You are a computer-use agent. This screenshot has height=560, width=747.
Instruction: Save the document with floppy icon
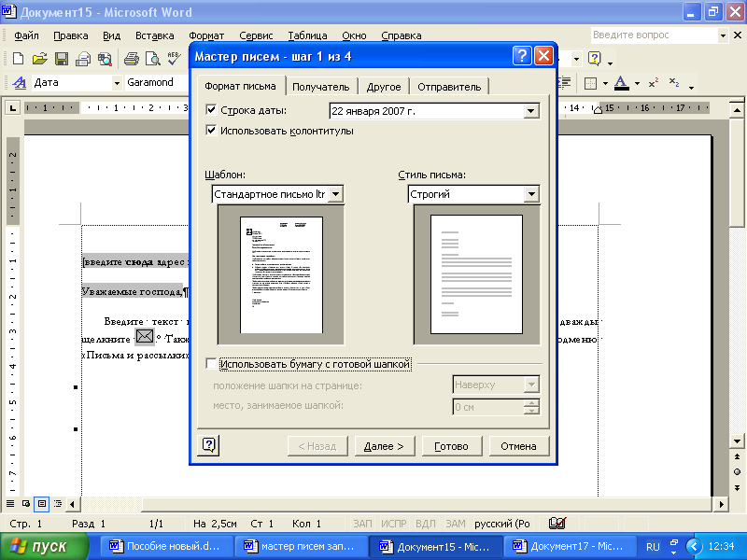[62, 59]
